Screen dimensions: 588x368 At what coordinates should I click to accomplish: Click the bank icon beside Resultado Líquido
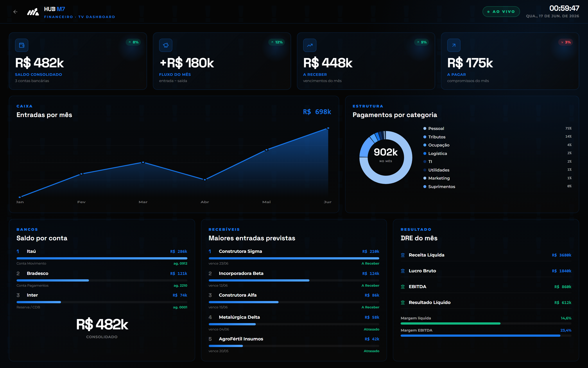point(403,302)
